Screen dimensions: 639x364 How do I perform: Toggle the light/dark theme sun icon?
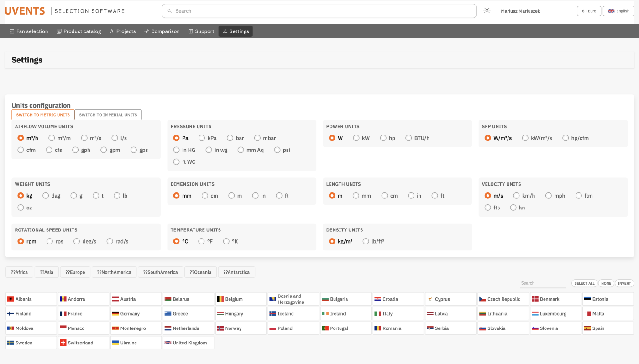(487, 10)
